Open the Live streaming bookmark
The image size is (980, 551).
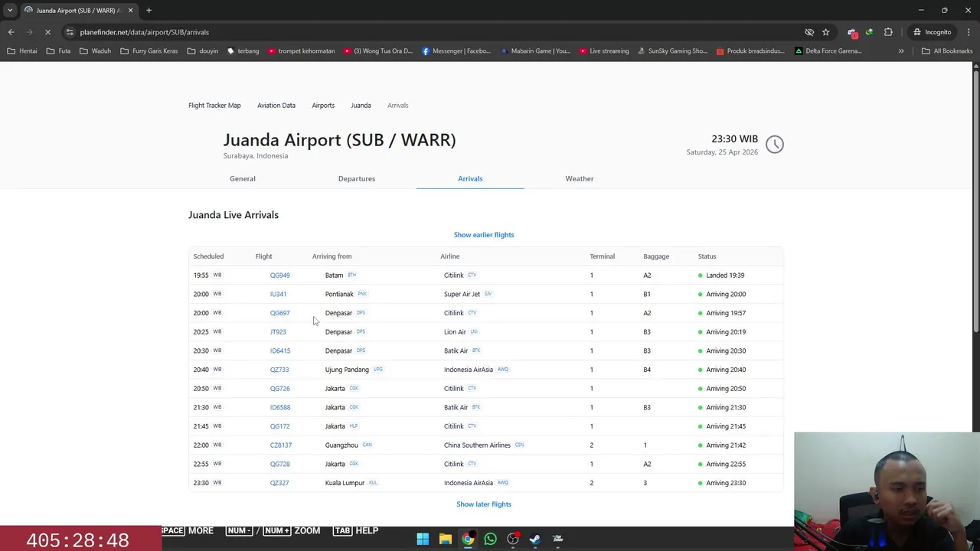[x=603, y=51]
